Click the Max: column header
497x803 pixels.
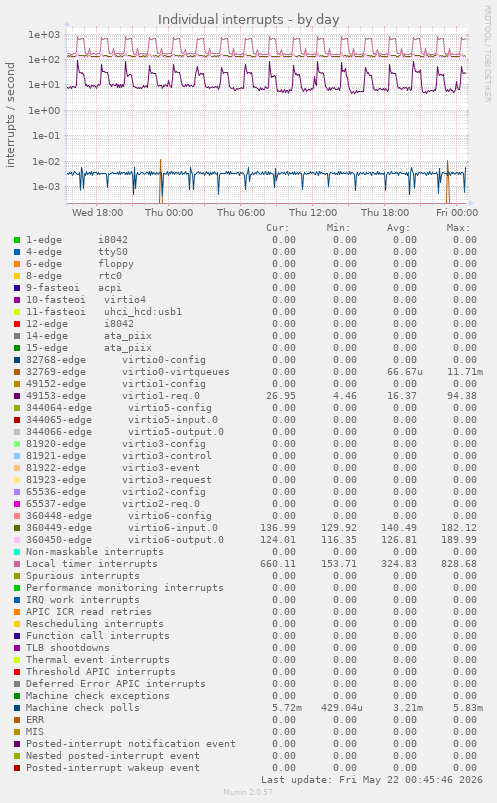[458, 228]
